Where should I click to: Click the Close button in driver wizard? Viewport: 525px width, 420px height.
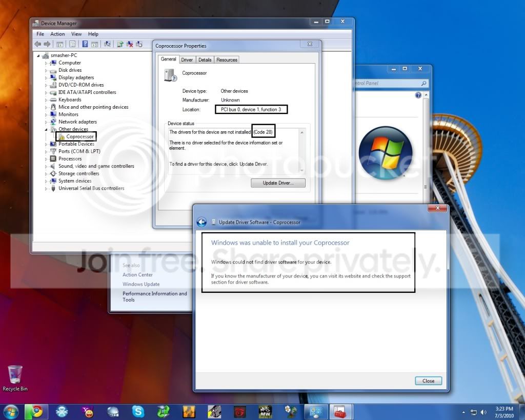pyautogui.click(x=428, y=381)
